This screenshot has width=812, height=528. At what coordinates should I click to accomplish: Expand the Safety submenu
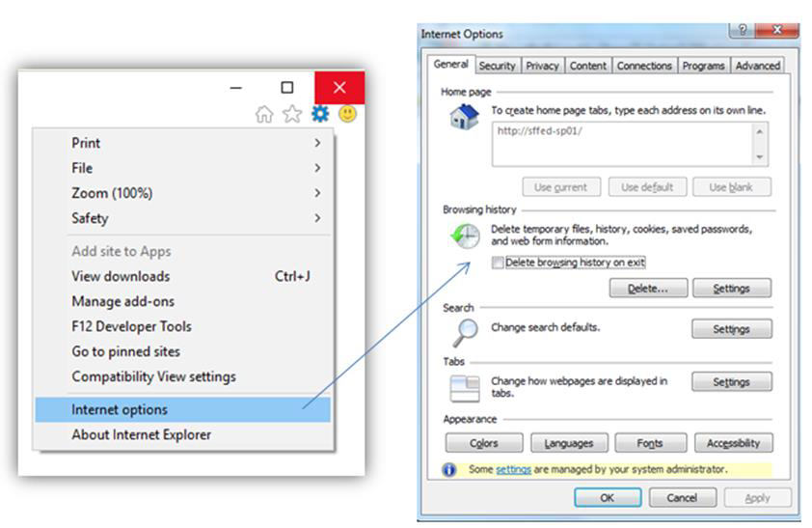[x=317, y=218]
